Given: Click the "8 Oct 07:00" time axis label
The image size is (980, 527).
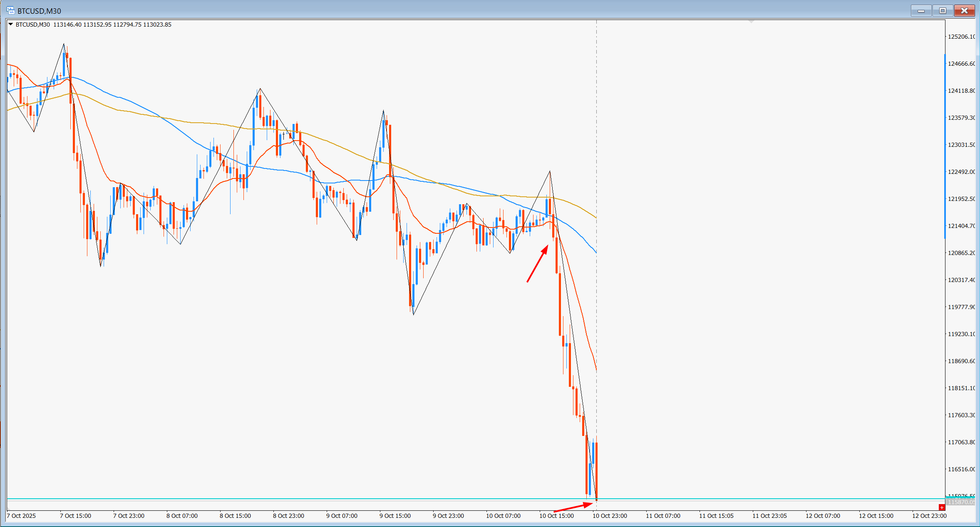Looking at the screenshot, I should pos(182,516).
